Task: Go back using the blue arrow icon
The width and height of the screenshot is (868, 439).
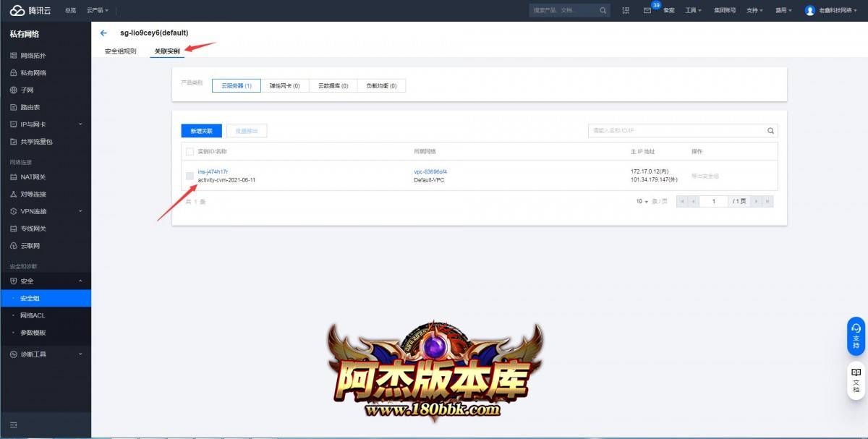Action: (x=103, y=33)
